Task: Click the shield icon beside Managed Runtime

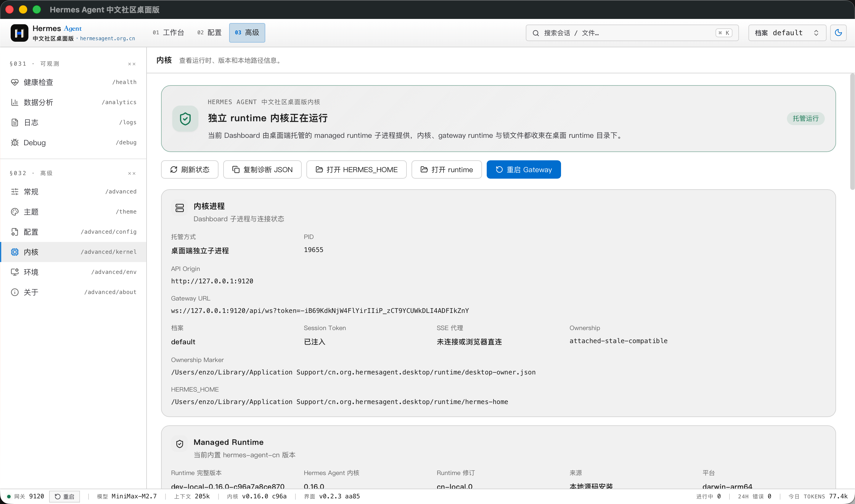Action: point(179,444)
